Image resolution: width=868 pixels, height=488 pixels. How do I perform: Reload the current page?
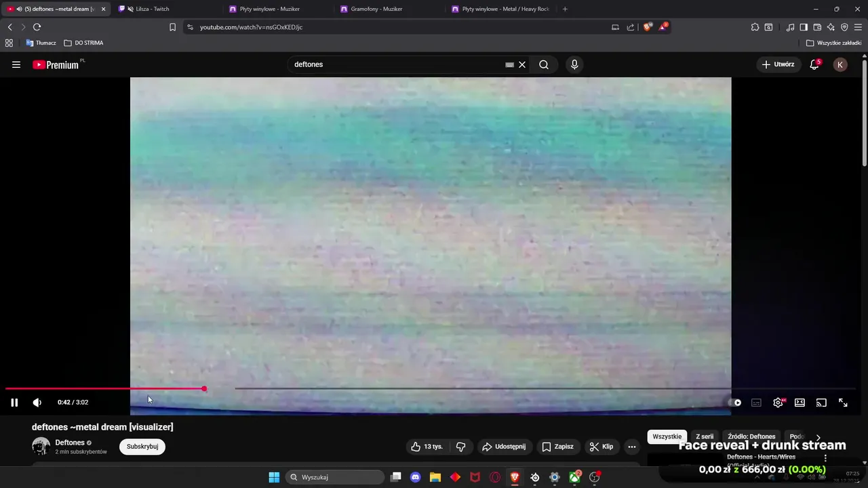click(37, 27)
